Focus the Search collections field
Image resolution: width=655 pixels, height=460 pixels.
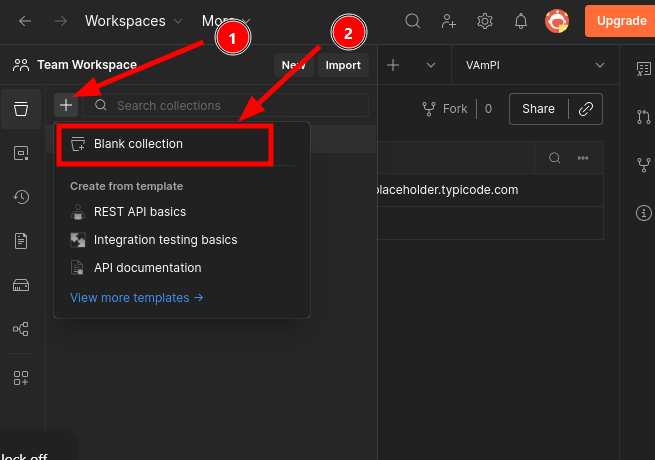[x=226, y=105]
